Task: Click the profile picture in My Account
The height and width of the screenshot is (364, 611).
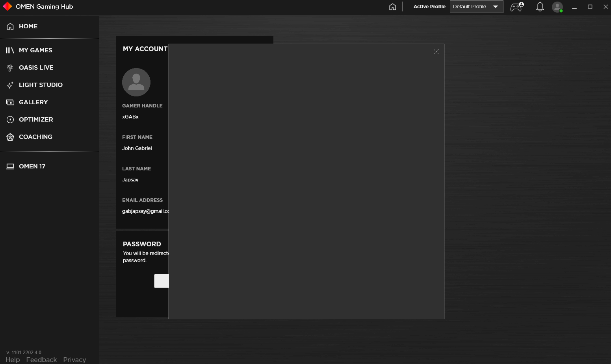Action: point(136,82)
